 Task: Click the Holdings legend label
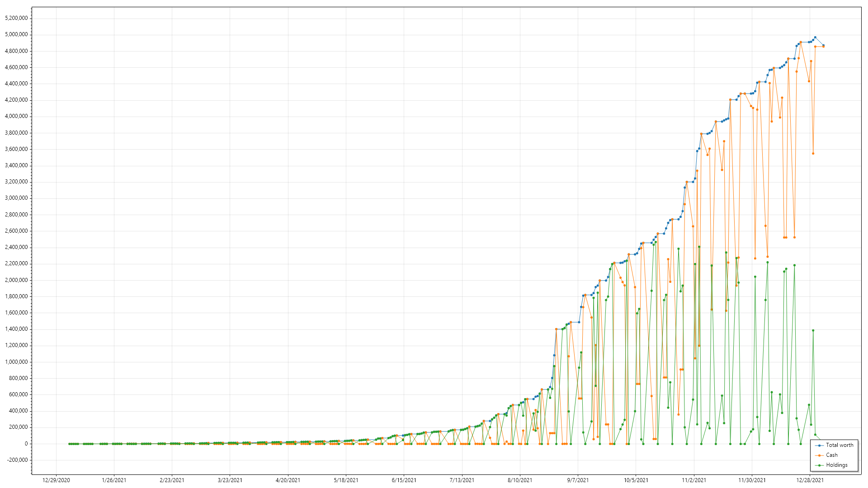pyautogui.click(x=836, y=465)
